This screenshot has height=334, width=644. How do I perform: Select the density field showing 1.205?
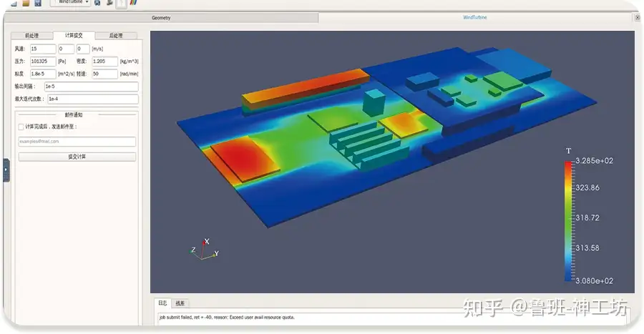pyautogui.click(x=104, y=61)
